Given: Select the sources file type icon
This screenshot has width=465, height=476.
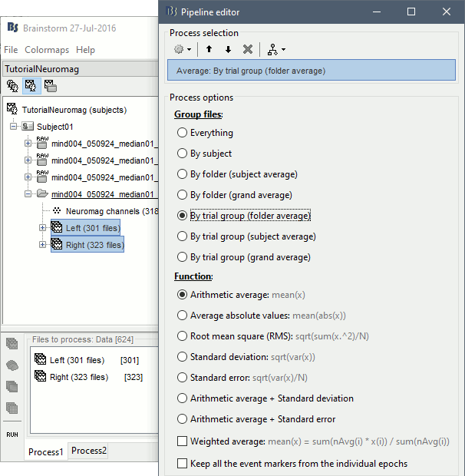Looking at the screenshot, I should click(x=12, y=366).
